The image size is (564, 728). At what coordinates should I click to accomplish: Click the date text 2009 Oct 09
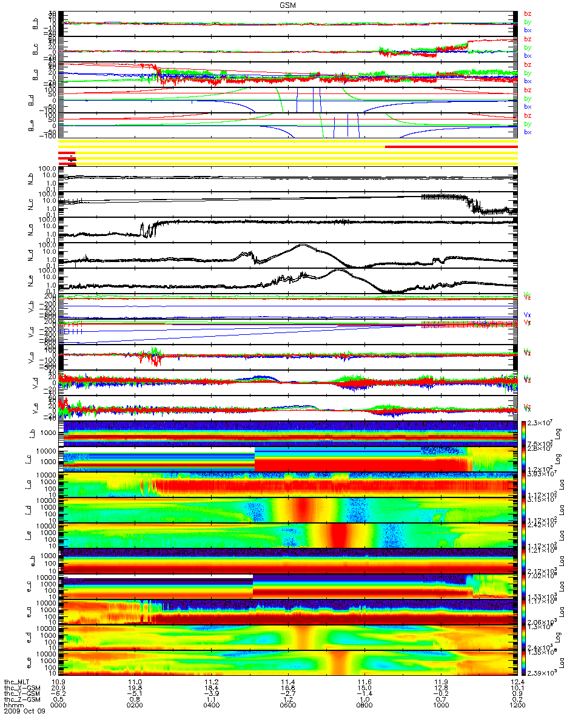pos(24,710)
